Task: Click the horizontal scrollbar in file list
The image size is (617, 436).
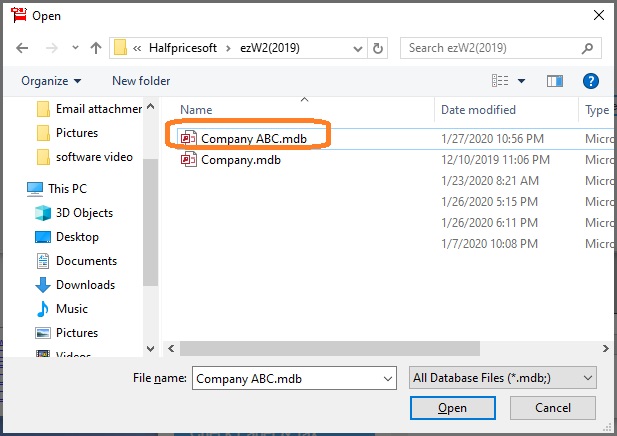Action: 380,348
